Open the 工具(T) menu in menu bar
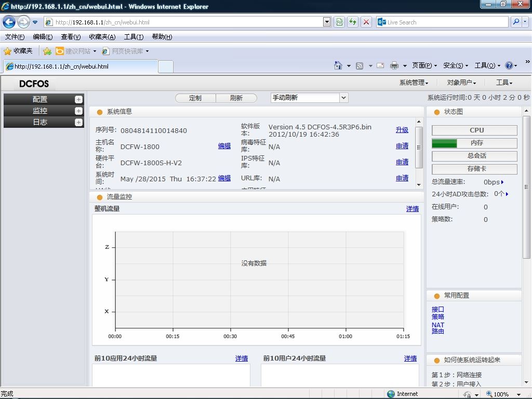 (134, 37)
